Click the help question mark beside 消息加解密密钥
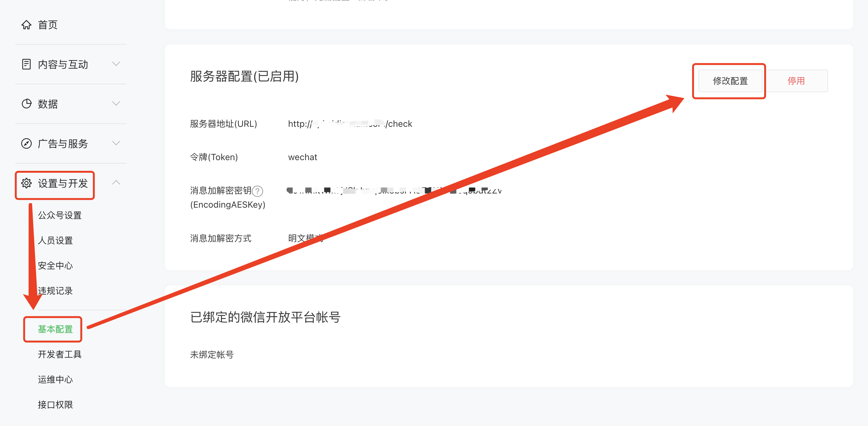The height and width of the screenshot is (426, 868). (x=258, y=191)
